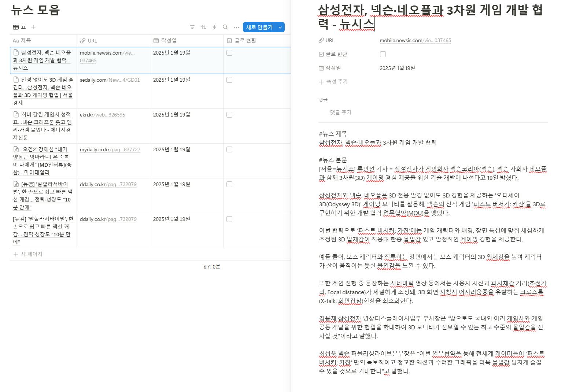
Task: Click the 새로 만들기 button
Action: pos(259,27)
